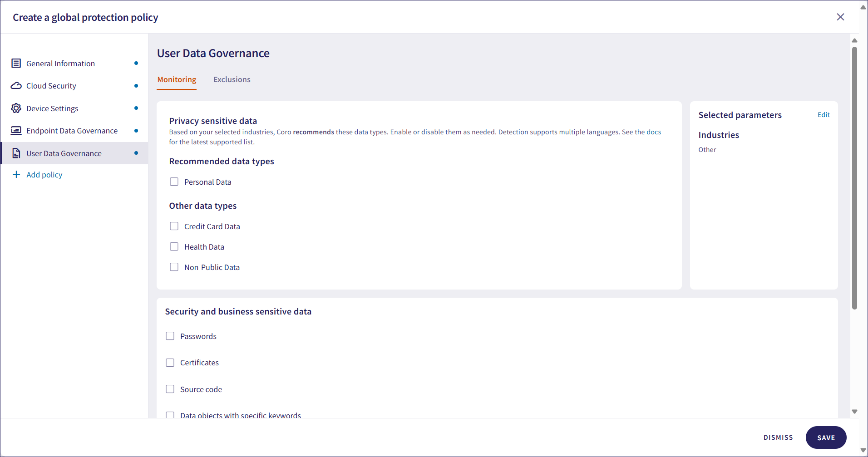Click the Dismiss button
This screenshot has height=457, width=868.
[778, 438]
